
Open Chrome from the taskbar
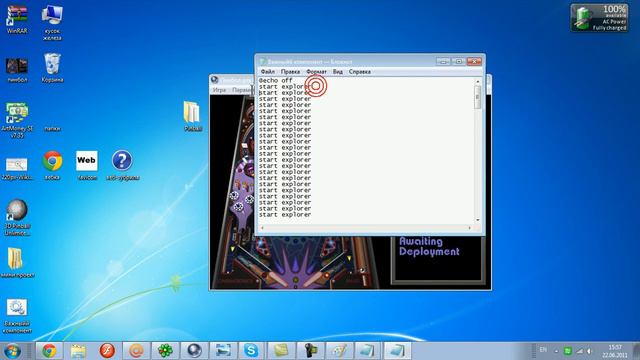point(49,351)
